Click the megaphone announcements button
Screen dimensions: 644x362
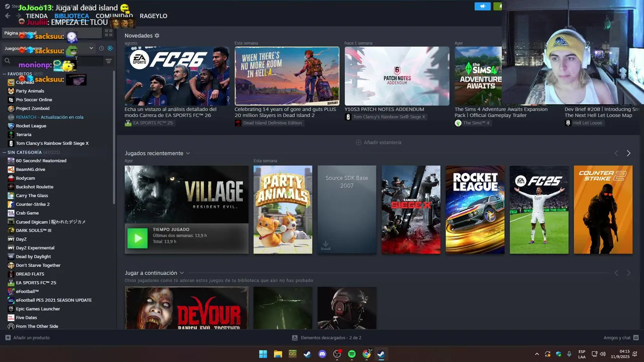[x=482, y=7]
